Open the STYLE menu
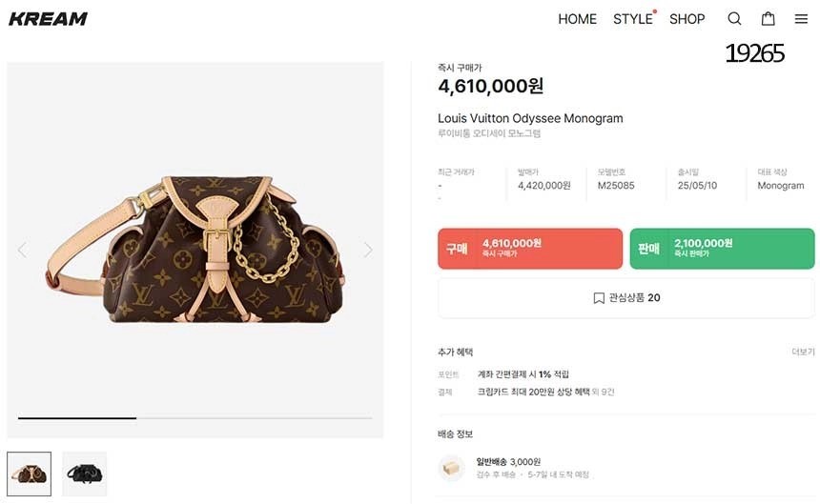820x504 pixels. click(x=633, y=19)
